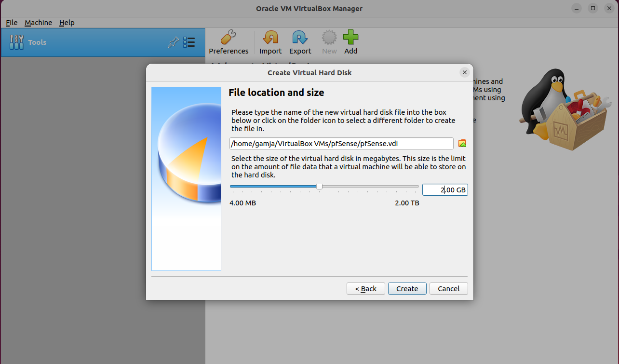
Task: Click the Back button
Action: (x=366, y=288)
